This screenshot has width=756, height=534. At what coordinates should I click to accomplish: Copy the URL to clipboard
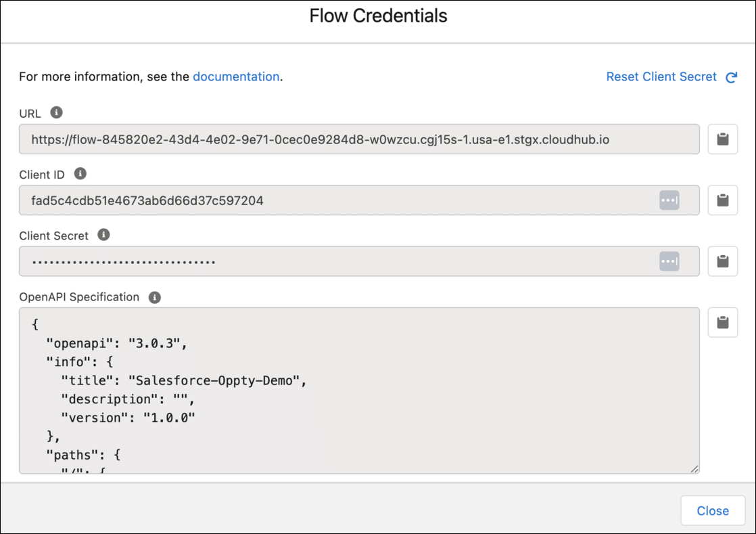click(x=722, y=139)
